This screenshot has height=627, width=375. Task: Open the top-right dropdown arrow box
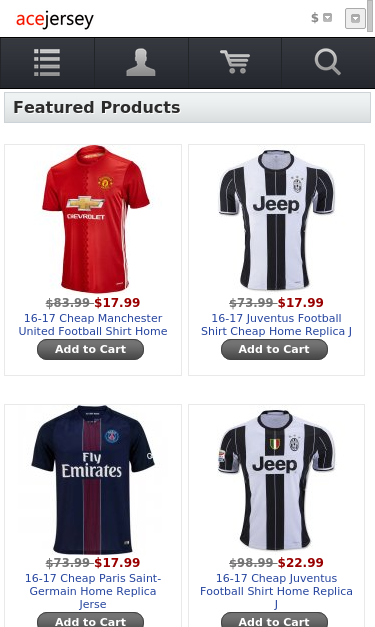355,18
